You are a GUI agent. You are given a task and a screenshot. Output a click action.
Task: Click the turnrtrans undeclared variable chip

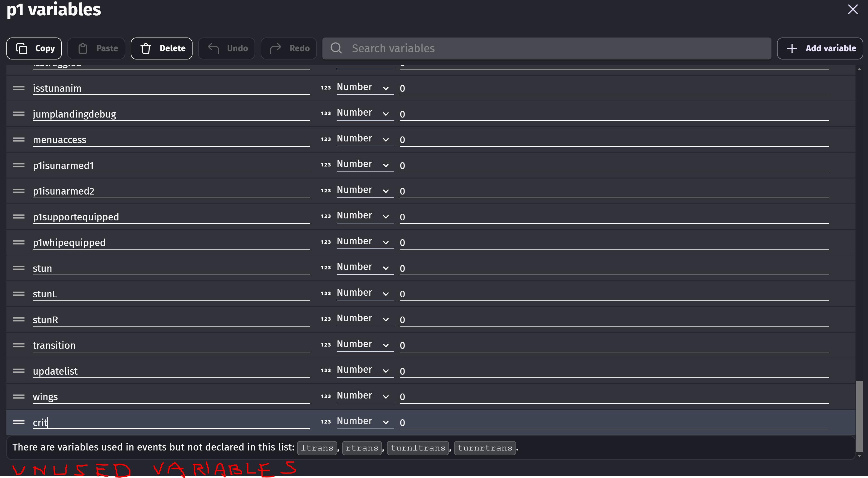[485, 448]
